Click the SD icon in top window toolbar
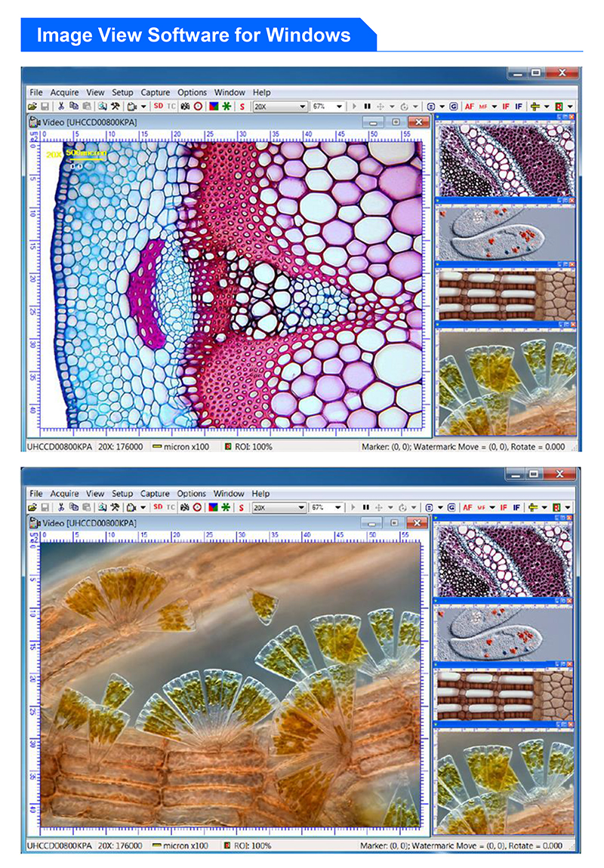Image resolution: width=604 pixels, height=868 pixels. (x=159, y=107)
